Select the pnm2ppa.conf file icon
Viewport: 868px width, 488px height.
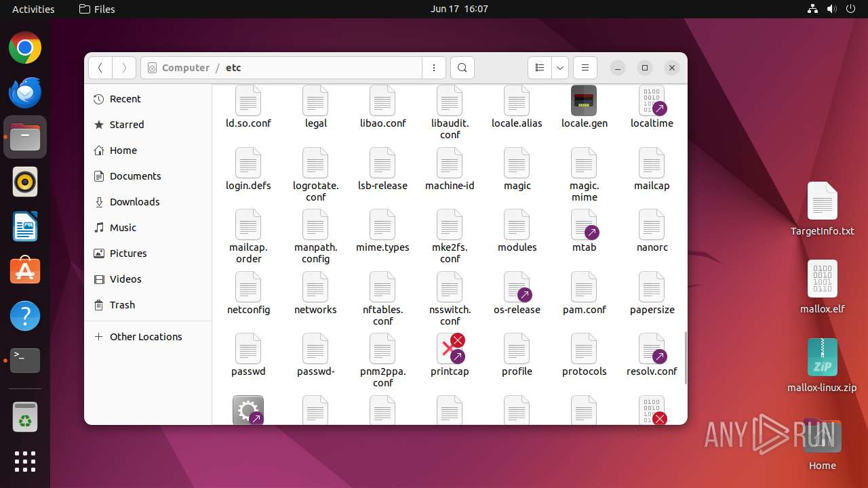click(382, 348)
